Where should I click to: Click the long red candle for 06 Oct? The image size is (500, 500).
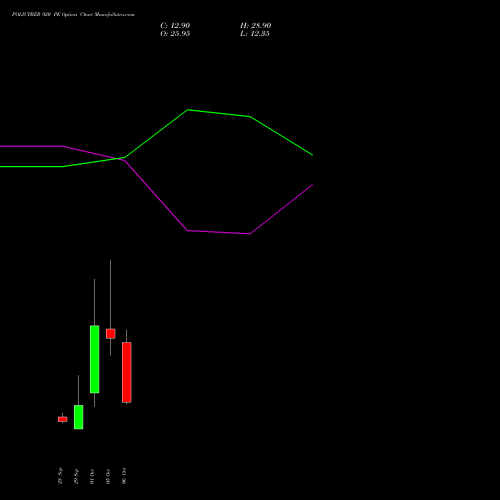[x=127, y=372]
